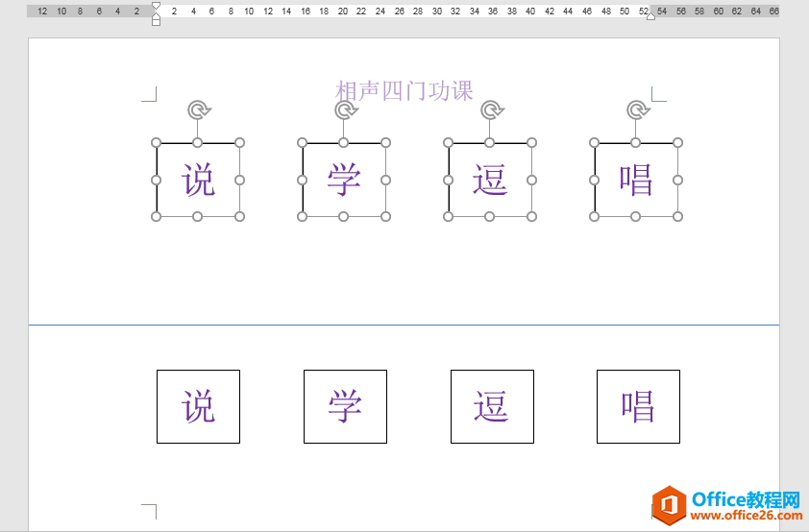Image resolution: width=809 pixels, height=532 pixels.
Task: Click 说 in the lower unselected box
Action: click(198, 406)
